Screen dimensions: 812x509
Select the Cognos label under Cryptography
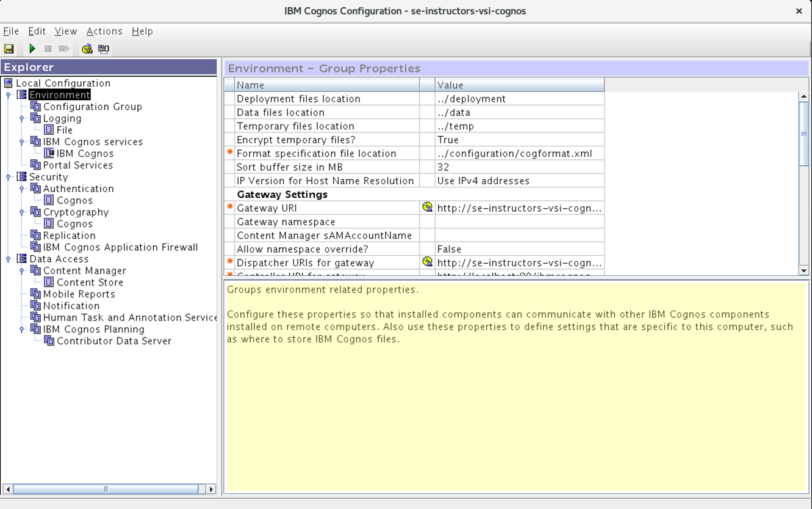click(x=75, y=223)
